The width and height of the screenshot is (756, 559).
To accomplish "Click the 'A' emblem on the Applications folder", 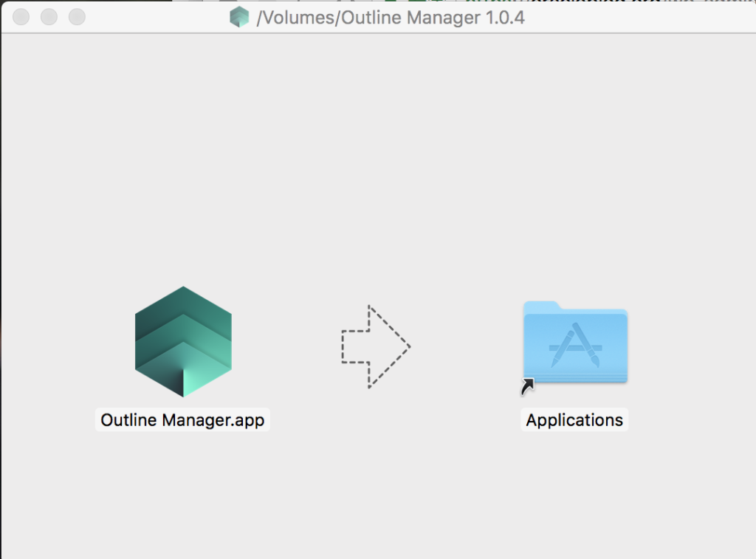I will (575, 347).
